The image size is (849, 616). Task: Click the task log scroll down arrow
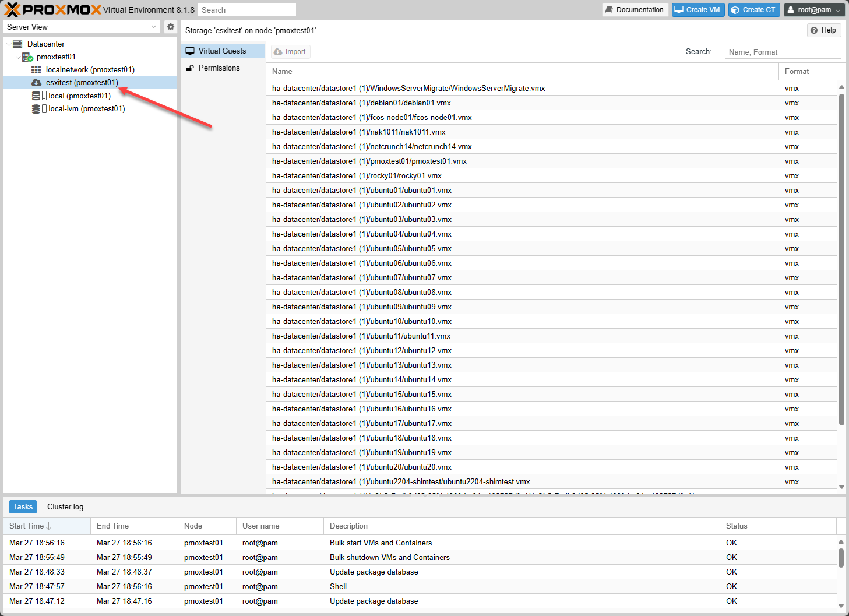coord(841,606)
